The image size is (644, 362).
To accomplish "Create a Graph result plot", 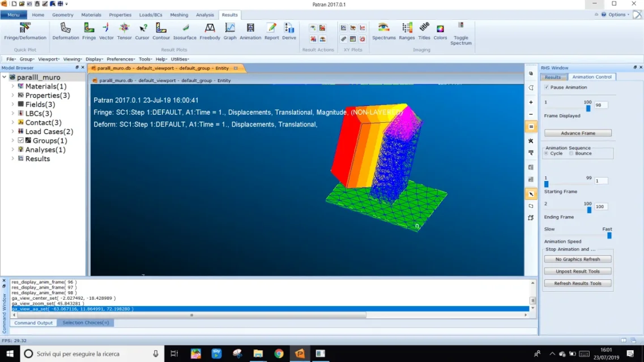I will click(x=230, y=31).
